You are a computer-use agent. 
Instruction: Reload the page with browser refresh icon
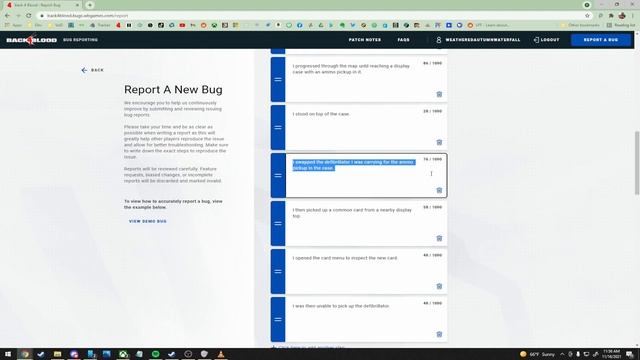click(29, 16)
